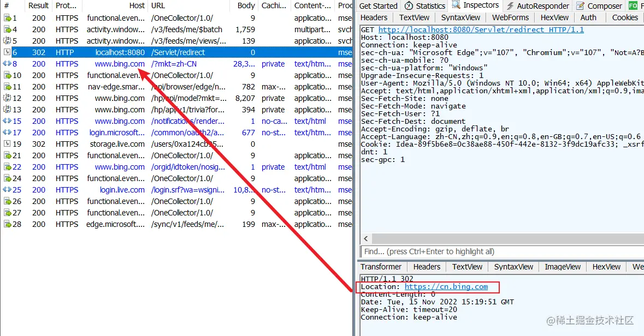Click the session icon of row 10

point(8,75)
